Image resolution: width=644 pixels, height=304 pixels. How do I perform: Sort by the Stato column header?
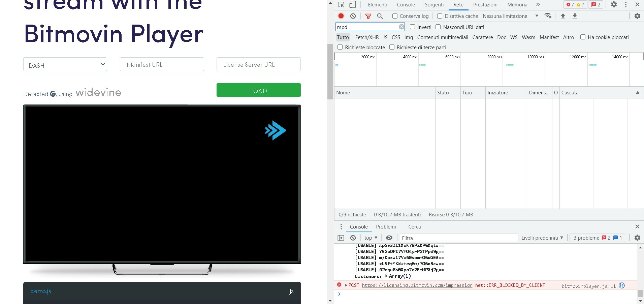click(448, 93)
